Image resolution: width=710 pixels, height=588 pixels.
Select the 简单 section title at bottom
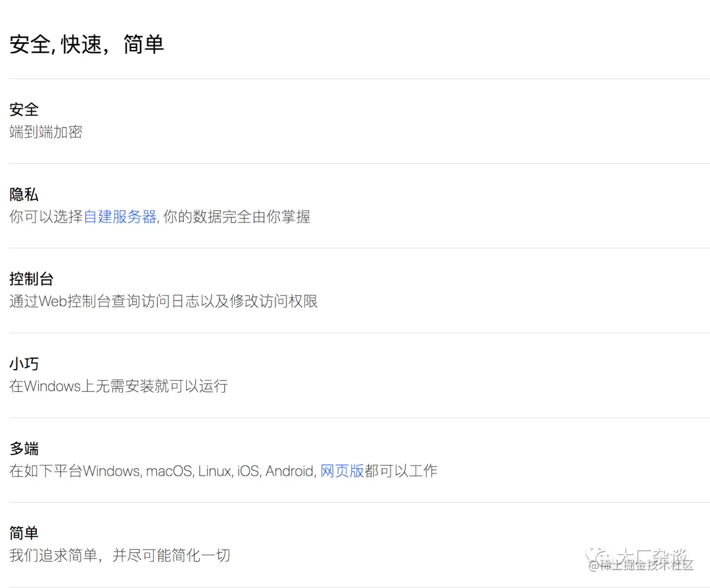[x=24, y=533]
